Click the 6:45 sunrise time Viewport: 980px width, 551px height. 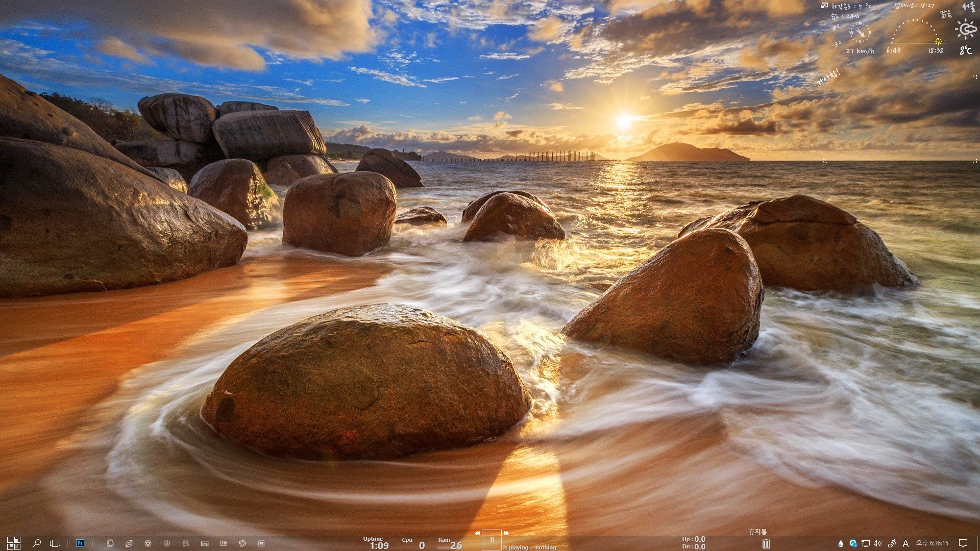coord(894,51)
